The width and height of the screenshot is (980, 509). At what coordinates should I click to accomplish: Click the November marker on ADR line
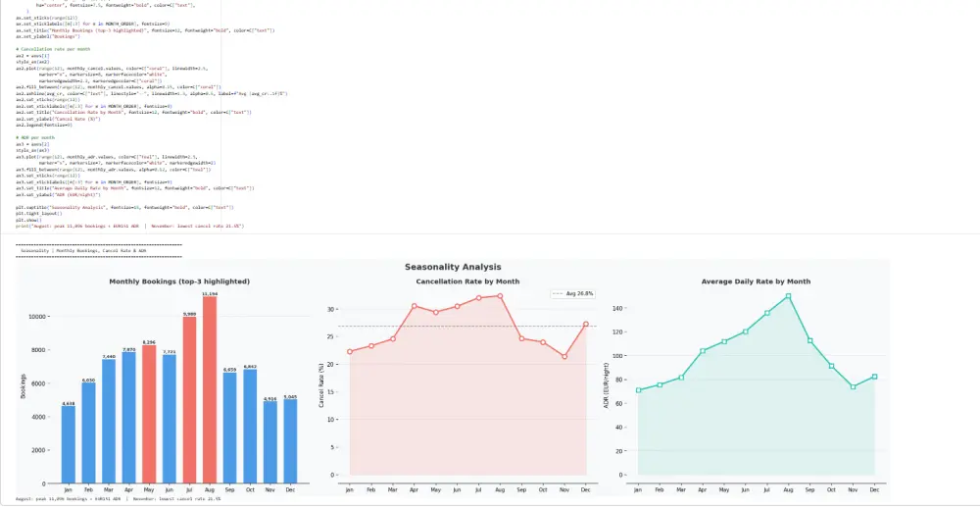pyautogui.click(x=854, y=387)
